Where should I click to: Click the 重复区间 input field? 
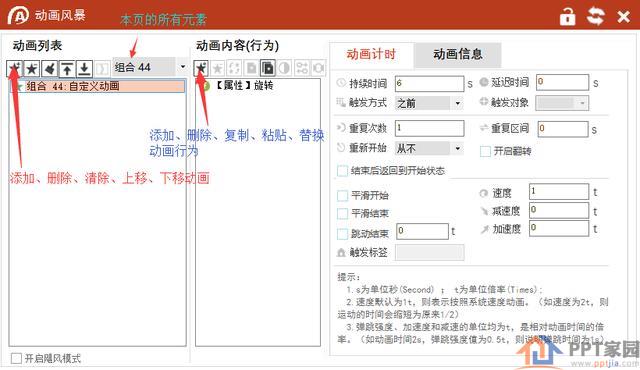tap(562, 129)
